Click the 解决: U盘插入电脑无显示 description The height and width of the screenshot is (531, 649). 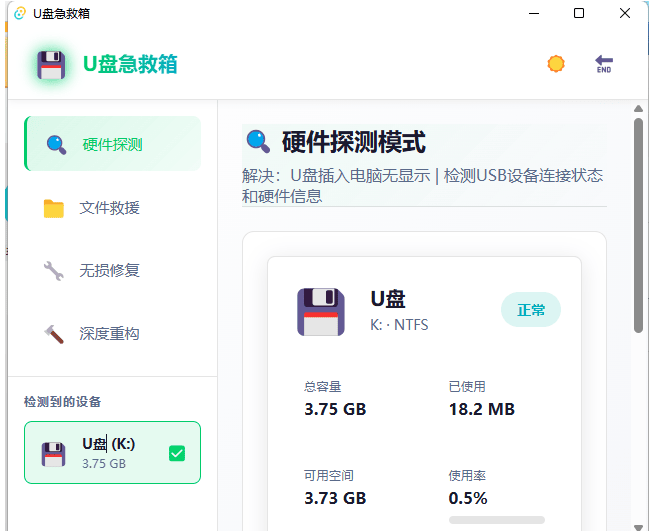pos(422,186)
